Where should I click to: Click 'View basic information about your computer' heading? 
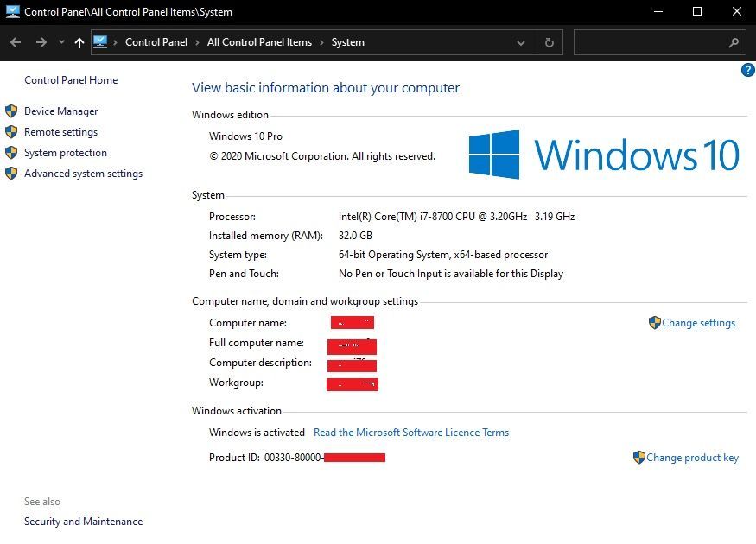[x=326, y=88]
